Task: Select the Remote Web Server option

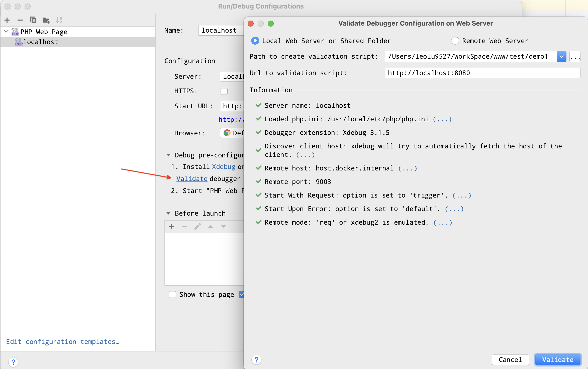Action: coord(455,41)
